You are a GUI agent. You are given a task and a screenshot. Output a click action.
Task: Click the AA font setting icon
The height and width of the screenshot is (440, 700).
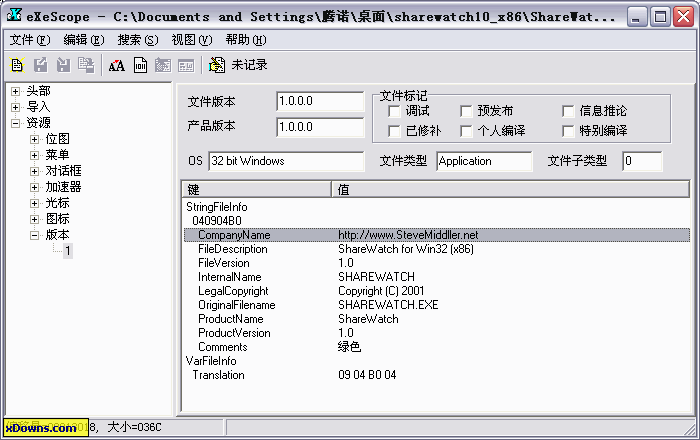pos(117,66)
